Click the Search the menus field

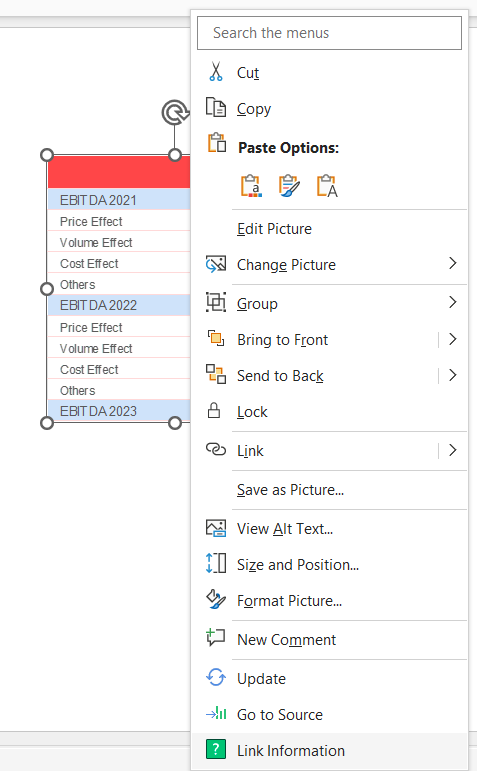point(329,33)
